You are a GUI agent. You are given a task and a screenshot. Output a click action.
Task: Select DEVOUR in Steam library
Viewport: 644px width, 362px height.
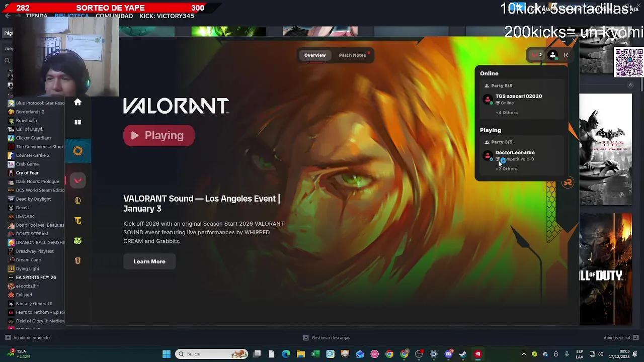pos(25,216)
